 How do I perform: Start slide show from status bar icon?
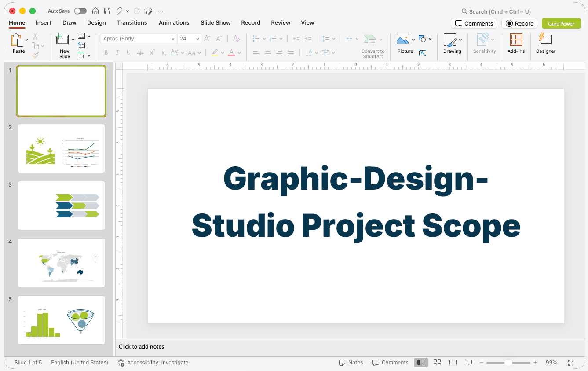tap(469, 363)
